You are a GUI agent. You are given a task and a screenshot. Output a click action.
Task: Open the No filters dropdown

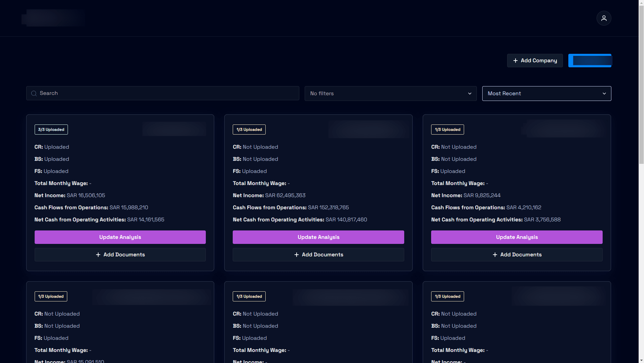pyautogui.click(x=390, y=94)
